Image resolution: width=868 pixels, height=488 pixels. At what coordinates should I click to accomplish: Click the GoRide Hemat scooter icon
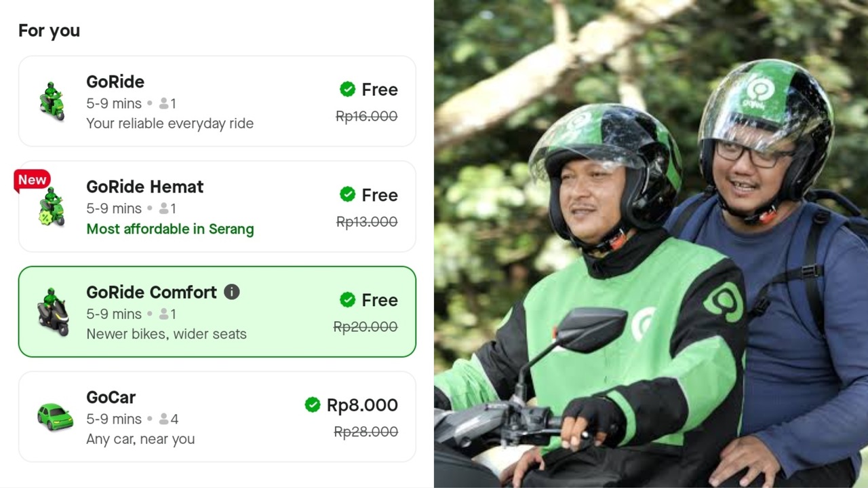click(x=52, y=207)
